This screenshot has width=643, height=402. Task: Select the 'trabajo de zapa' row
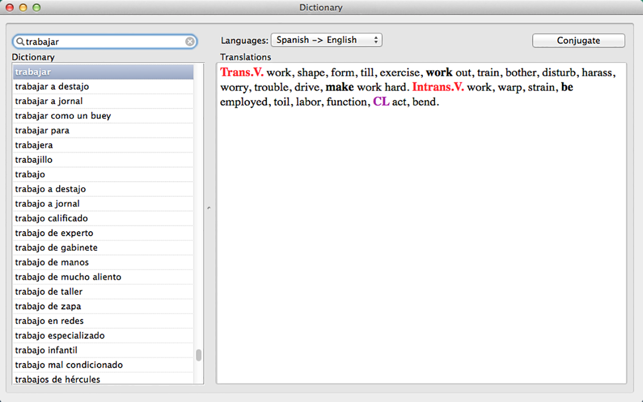coord(103,306)
